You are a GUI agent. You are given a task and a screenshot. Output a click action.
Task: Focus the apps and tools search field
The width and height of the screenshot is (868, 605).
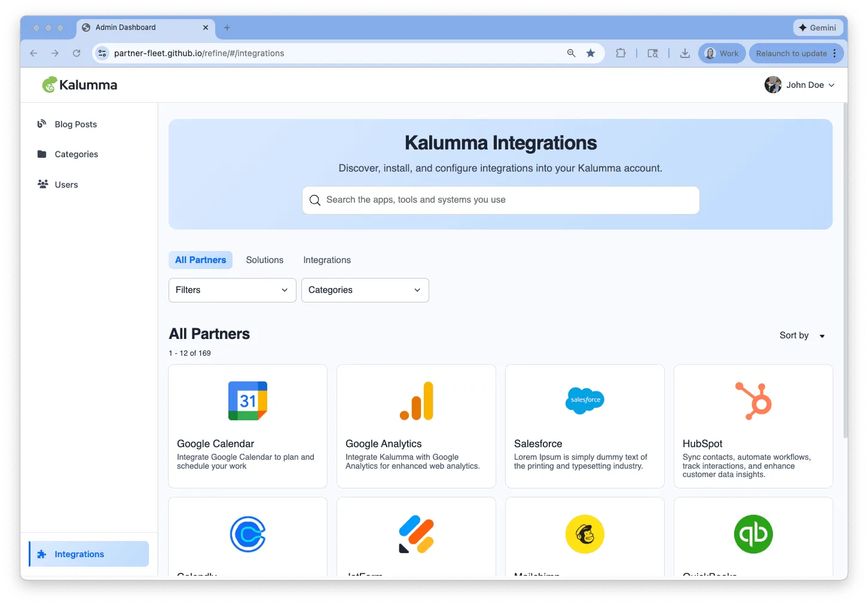(x=501, y=200)
